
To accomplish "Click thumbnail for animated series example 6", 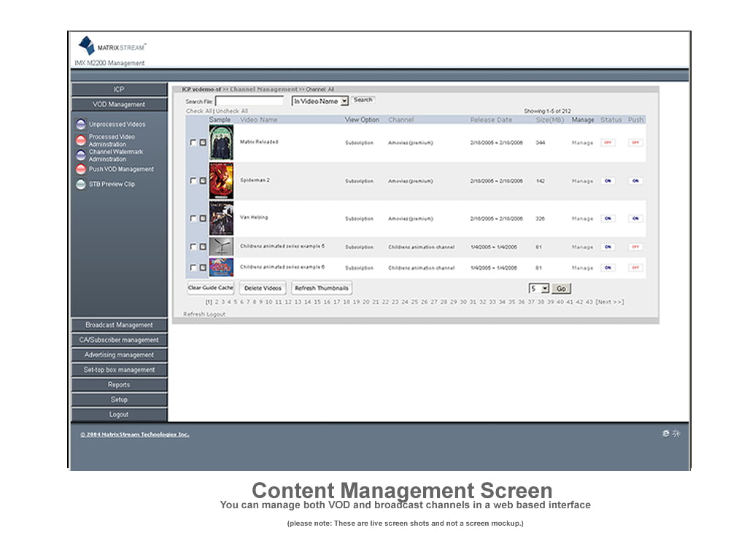I will click(x=221, y=267).
